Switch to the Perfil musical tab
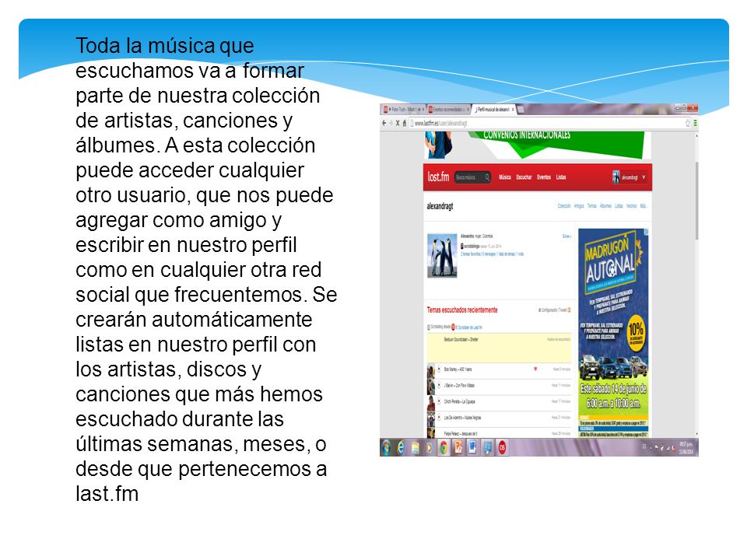Screen dimensions: 747x560 coord(494,110)
